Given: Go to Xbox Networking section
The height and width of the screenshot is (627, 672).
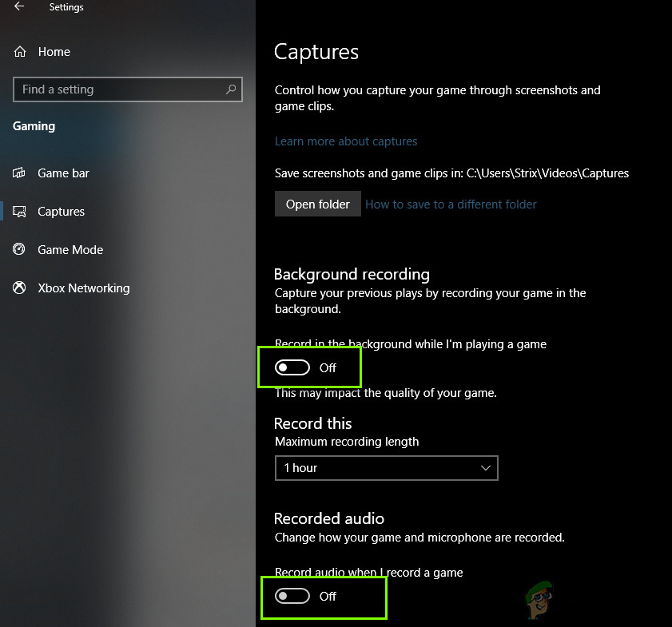Looking at the screenshot, I should click(x=83, y=288).
